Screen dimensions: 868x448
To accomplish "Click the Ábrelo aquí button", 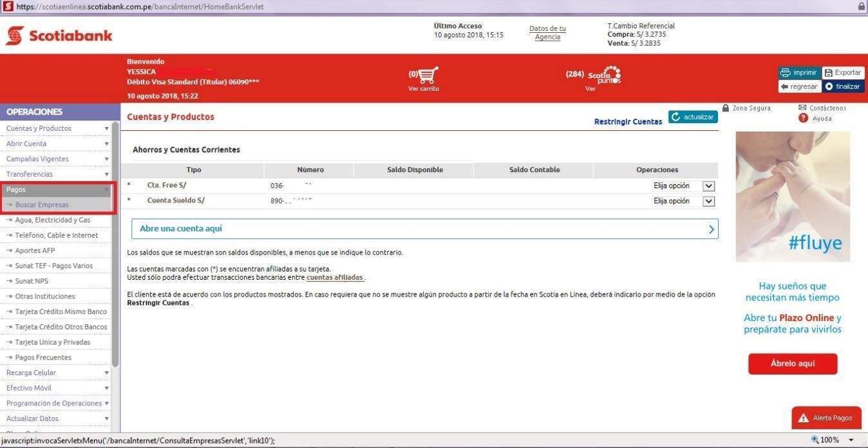I will [x=793, y=364].
